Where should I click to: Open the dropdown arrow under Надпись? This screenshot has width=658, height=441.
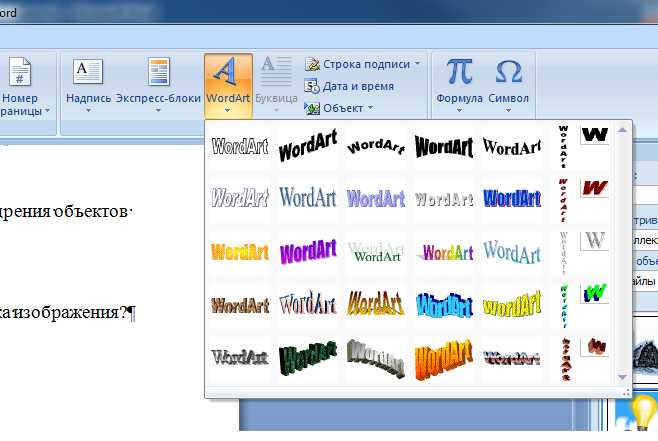tap(88, 110)
